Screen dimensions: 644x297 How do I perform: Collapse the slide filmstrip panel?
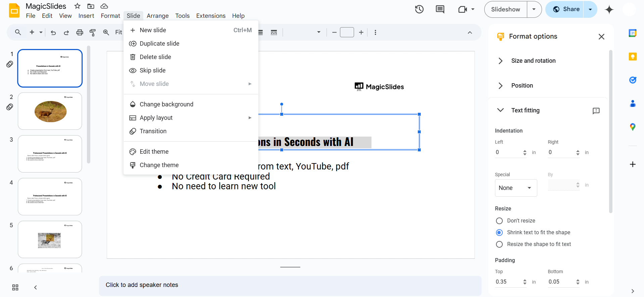35,287
